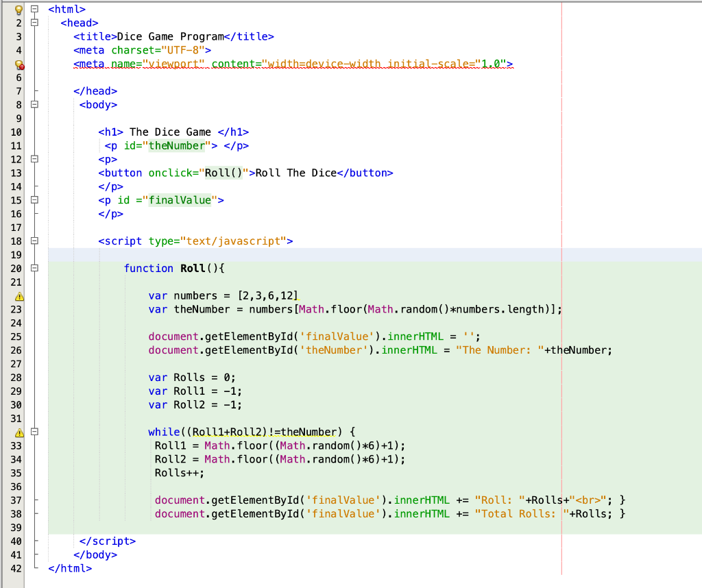Screen dimensions: 702x588
Task: Click the text Roll The Dice
Action: tap(296, 173)
